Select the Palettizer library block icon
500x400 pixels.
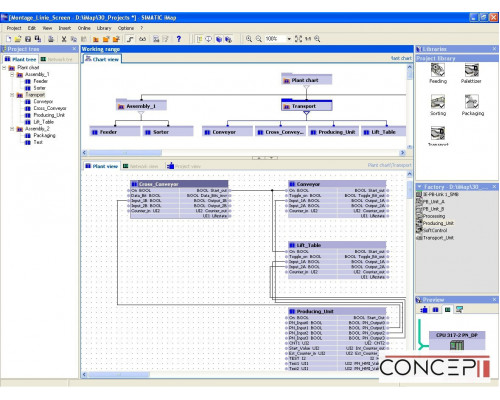pyautogui.click(x=472, y=70)
